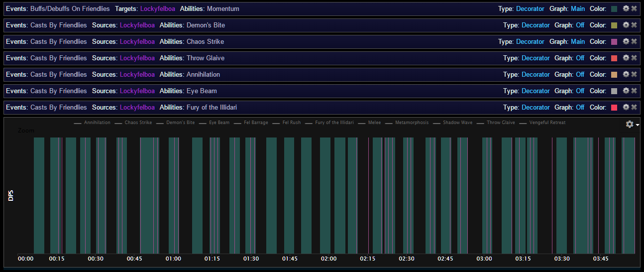This screenshot has width=644, height=272.
Task: Click Lockyfelboa source in Throw Glaive row
Action: click(137, 58)
